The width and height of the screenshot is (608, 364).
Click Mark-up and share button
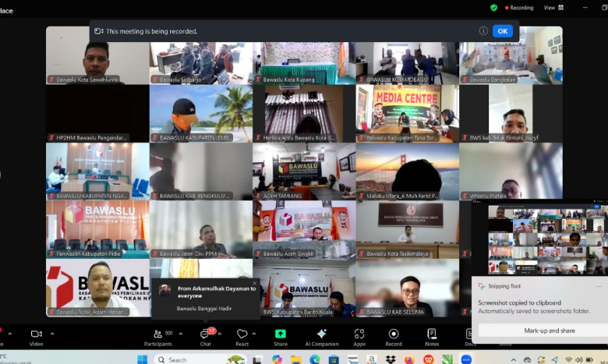(539, 330)
